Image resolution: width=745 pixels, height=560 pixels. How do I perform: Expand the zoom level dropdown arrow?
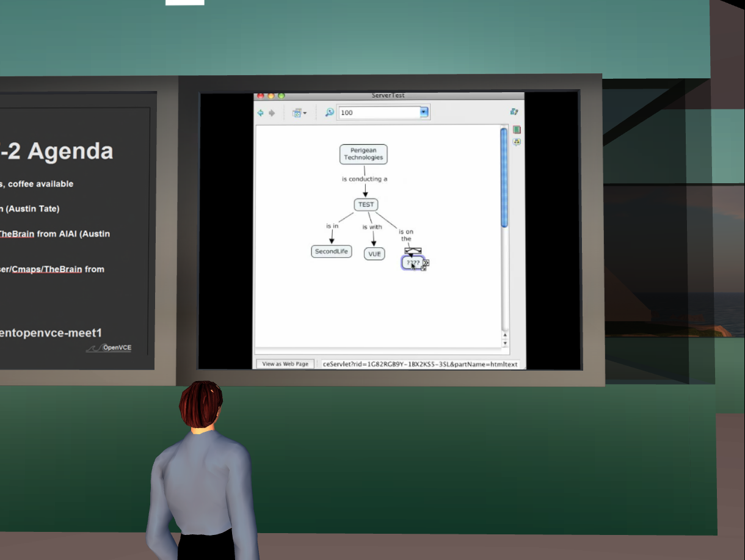point(424,112)
